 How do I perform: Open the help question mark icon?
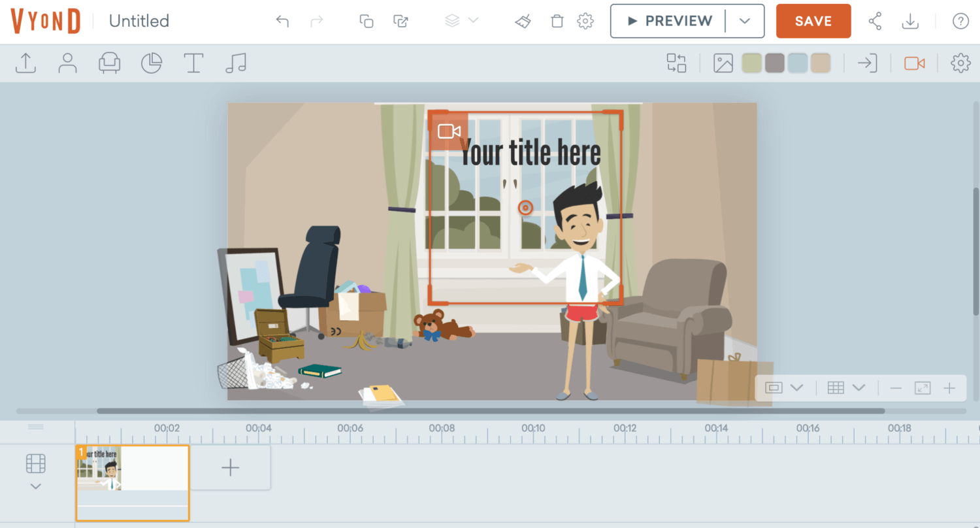(960, 21)
